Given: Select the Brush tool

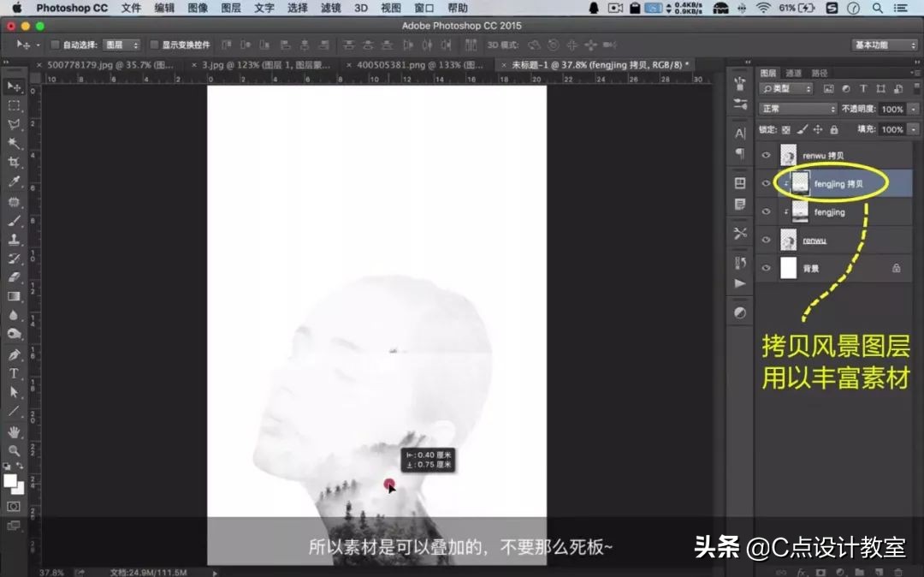Looking at the screenshot, I should coord(12,219).
